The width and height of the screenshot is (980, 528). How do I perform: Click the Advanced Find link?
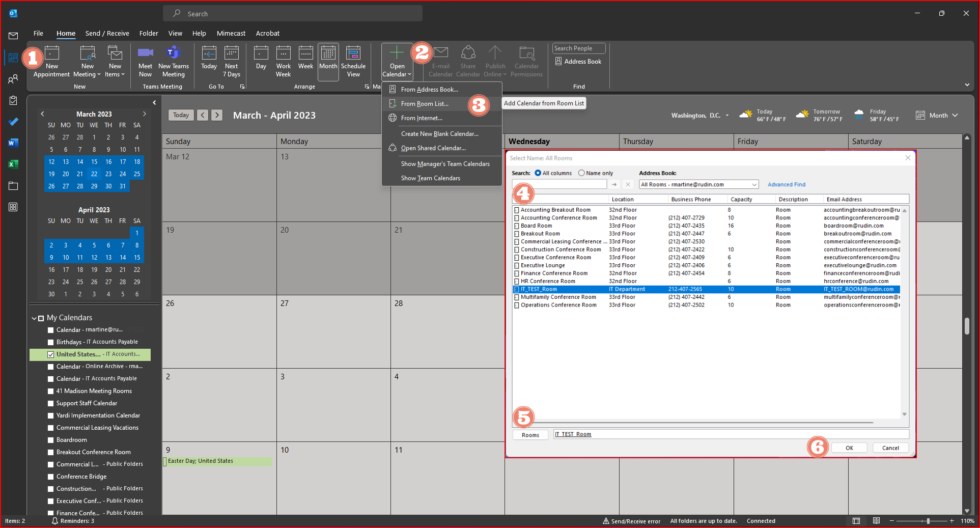tap(786, 185)
